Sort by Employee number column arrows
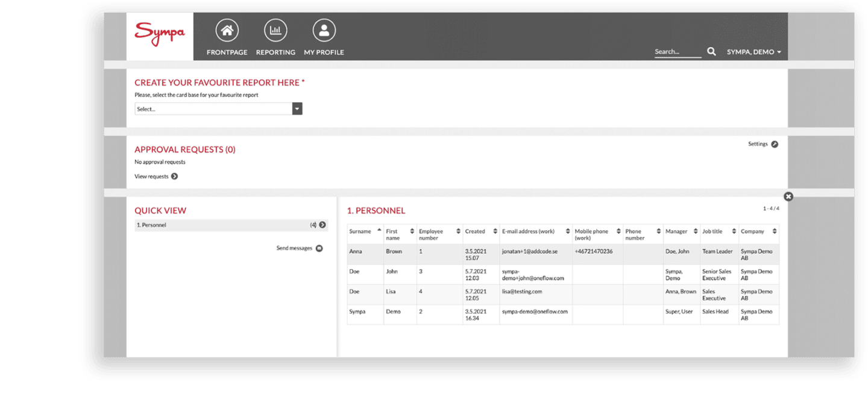Image resolution: width=868 pixels, height=399 pixels. (459, 231)
